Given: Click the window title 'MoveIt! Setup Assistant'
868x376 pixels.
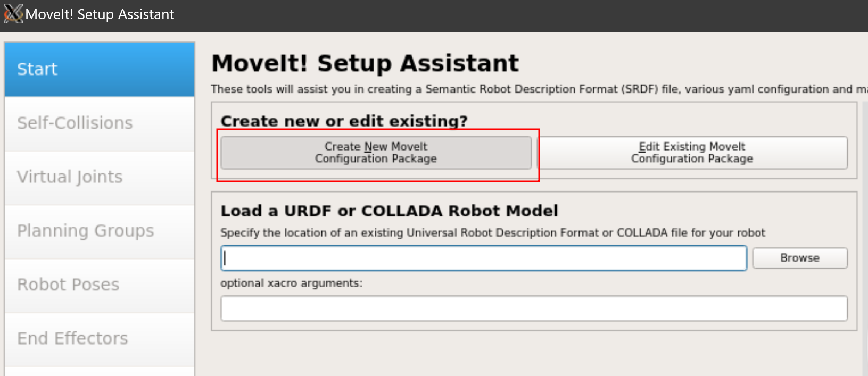Looking at the screenshot, I should click(x=100, y=14).
